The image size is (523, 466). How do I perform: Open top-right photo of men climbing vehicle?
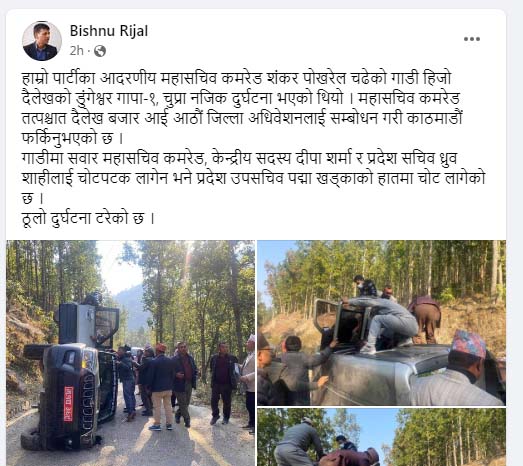click(x=381, y=323)
